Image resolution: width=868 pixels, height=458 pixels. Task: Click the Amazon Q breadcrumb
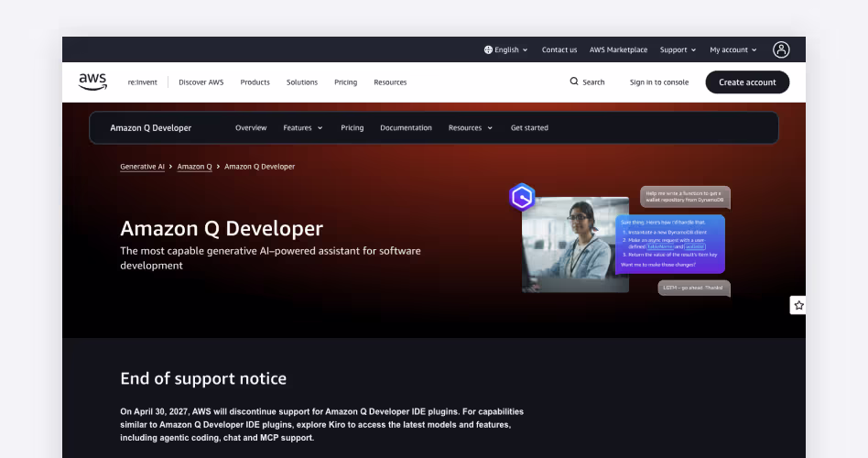194,167
